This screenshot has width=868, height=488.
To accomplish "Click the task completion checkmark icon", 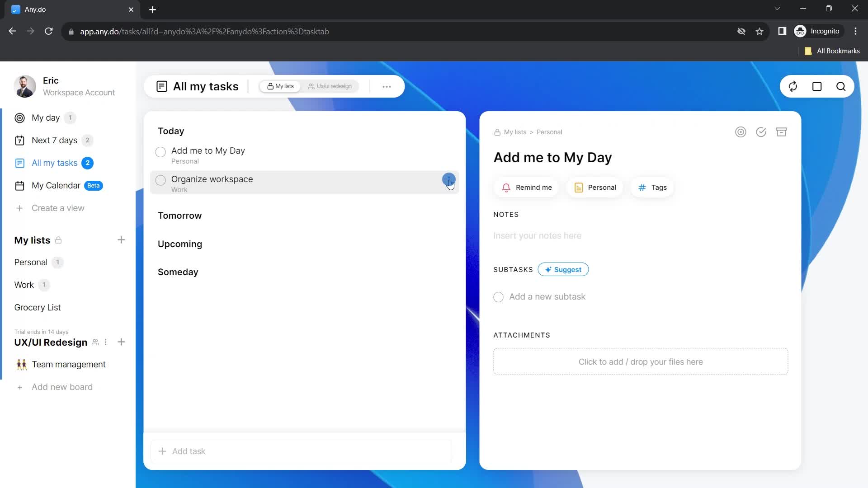I will [x=761, y=131].
